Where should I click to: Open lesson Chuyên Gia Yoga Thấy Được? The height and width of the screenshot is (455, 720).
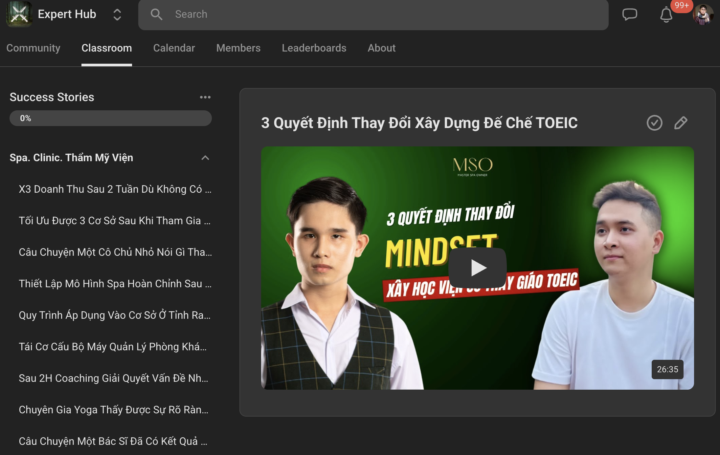114,410
